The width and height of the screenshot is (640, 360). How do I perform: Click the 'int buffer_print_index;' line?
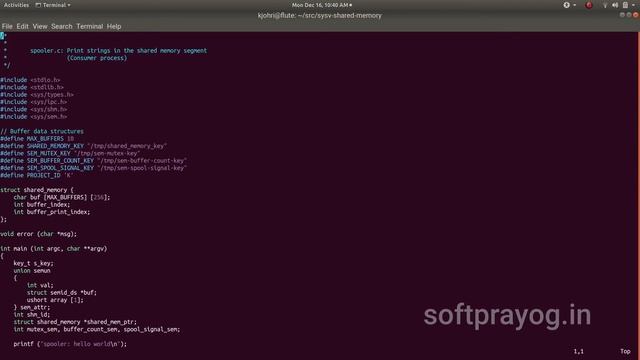52,212
